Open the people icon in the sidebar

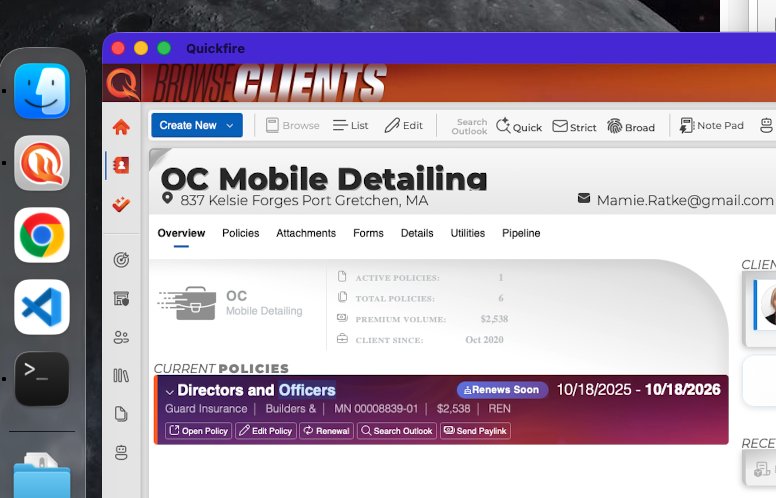(x=121, y=337)
